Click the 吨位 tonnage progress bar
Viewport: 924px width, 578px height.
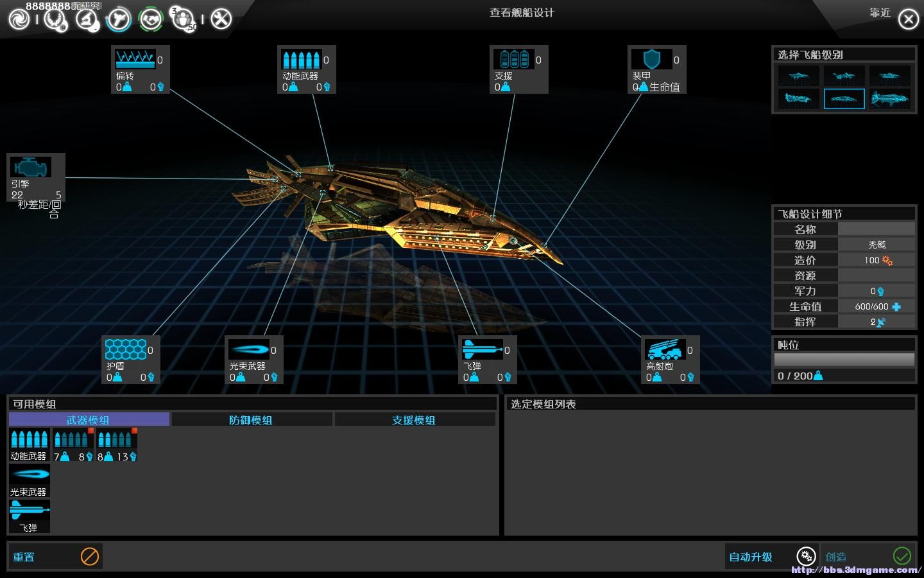844,360
